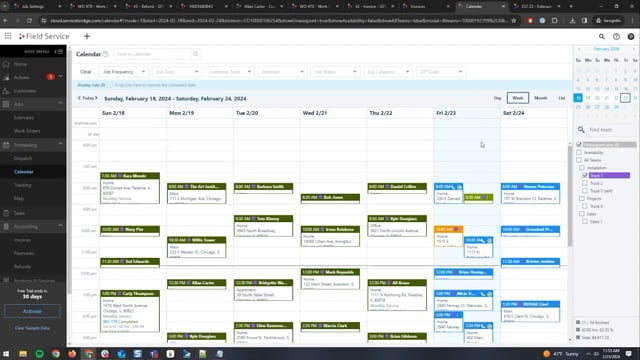Click the Clear Sample Data link

[x=32, y=328]
